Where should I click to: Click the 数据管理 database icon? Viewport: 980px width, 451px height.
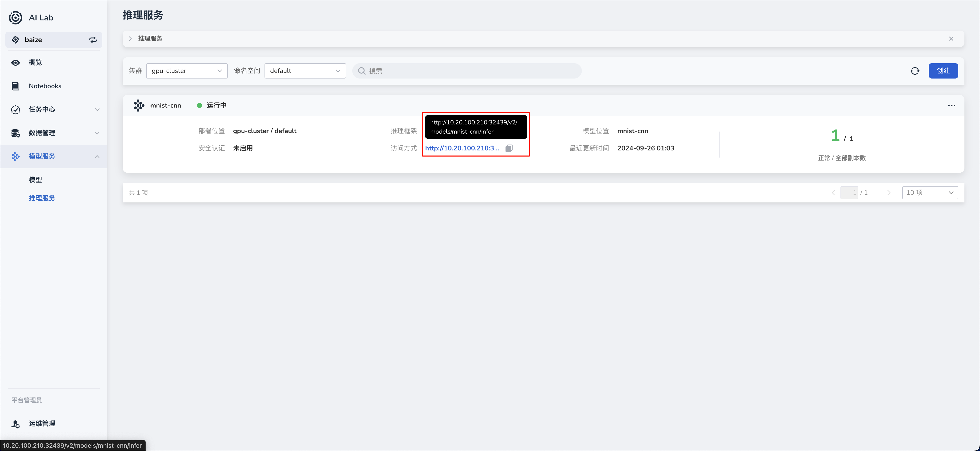click(16, 133)
